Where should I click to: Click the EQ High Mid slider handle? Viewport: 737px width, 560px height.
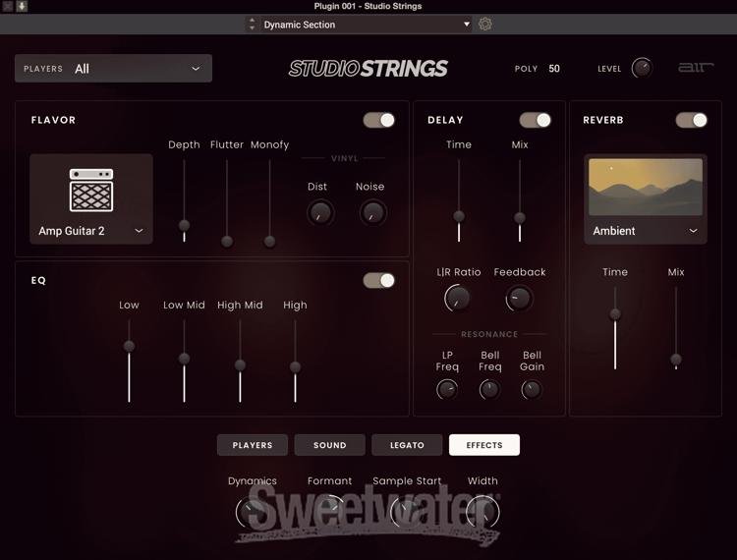tap(240, 364)
